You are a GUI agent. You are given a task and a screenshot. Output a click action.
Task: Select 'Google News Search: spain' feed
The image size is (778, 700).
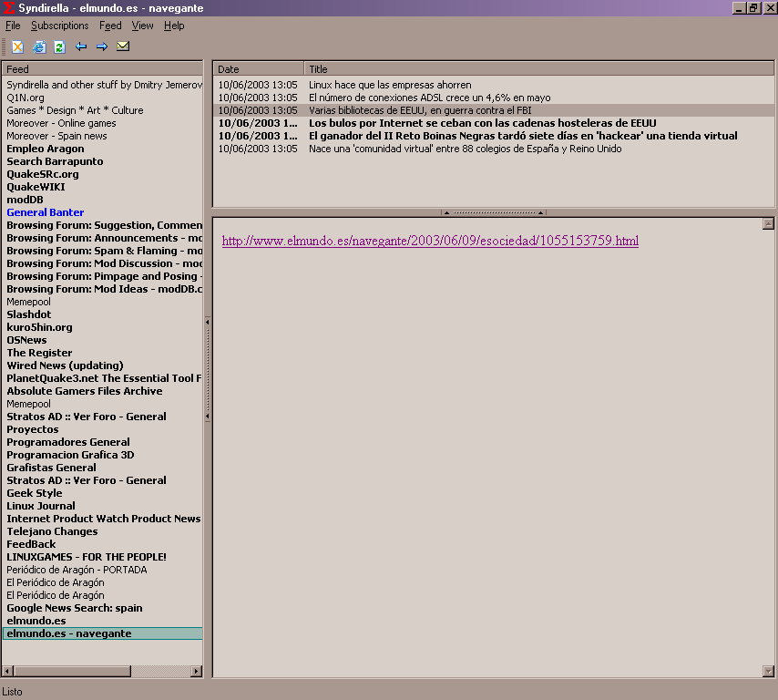click(x=103, y=608)
